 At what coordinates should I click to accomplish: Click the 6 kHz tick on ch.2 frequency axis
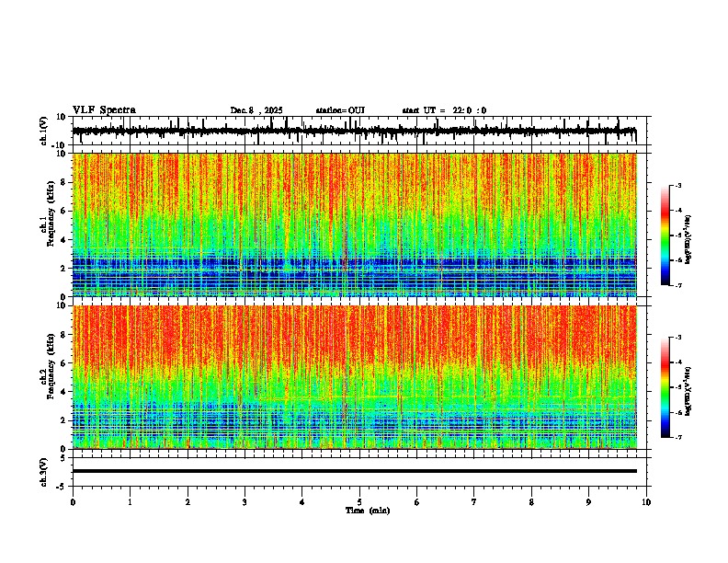(x=63, y=363)
